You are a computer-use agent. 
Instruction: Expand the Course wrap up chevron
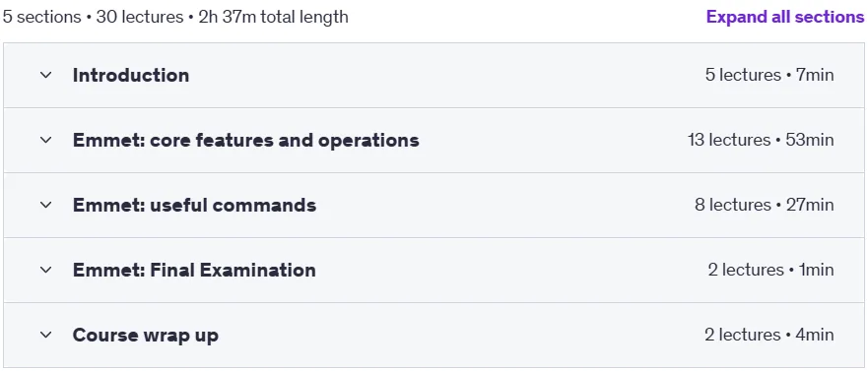pos(46,335)
